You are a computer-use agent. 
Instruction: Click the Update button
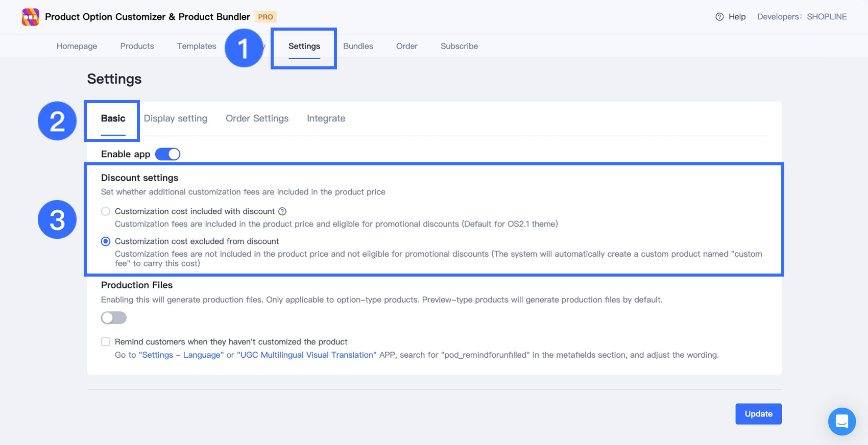[x=758, y=414]
